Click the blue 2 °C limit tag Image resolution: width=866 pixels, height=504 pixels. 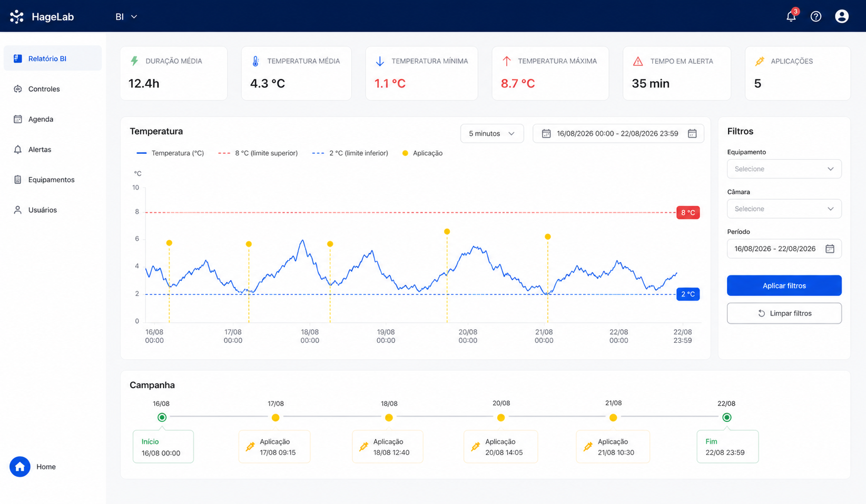click(x=688, y=294)
